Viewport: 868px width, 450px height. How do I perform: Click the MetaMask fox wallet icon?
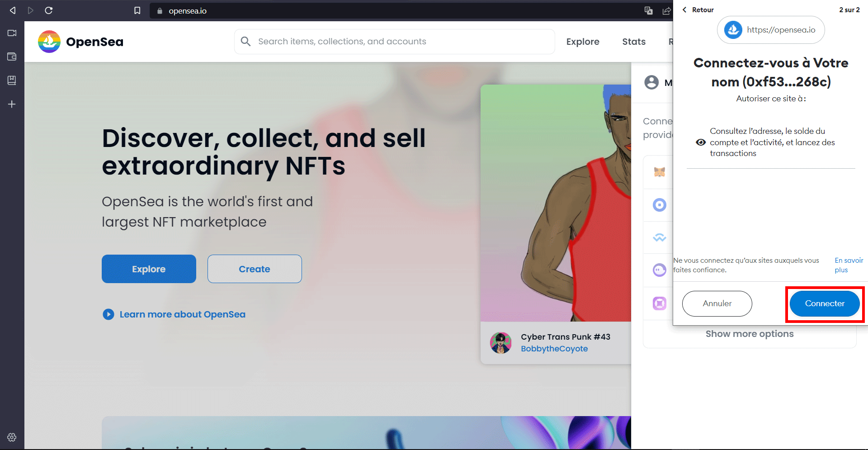660,172
